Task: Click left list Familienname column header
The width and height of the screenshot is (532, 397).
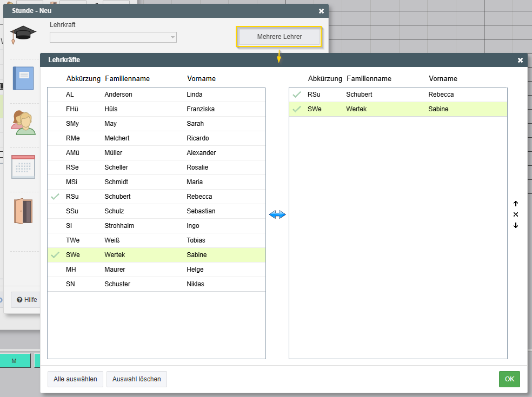Action: point(127,79)
